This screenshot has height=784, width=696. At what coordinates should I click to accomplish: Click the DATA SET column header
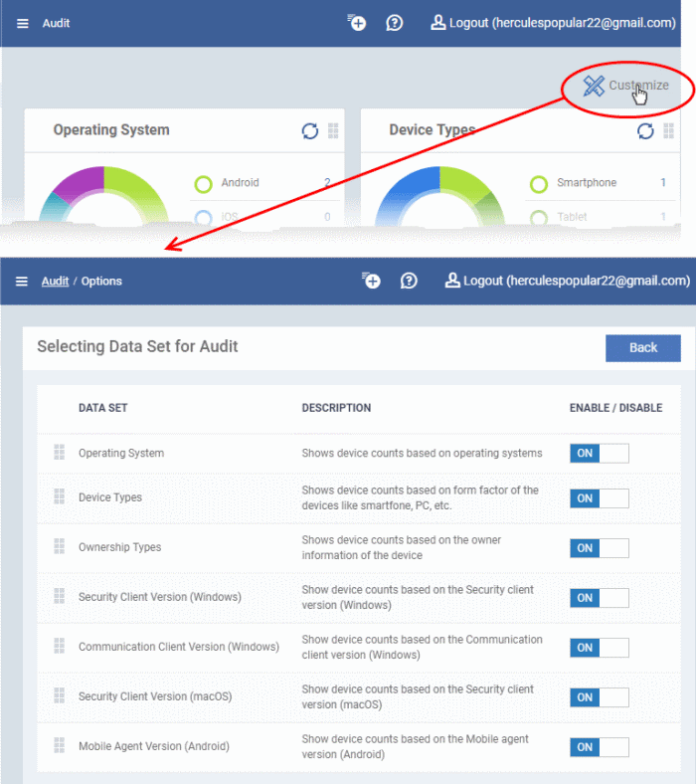coord(103,408)
